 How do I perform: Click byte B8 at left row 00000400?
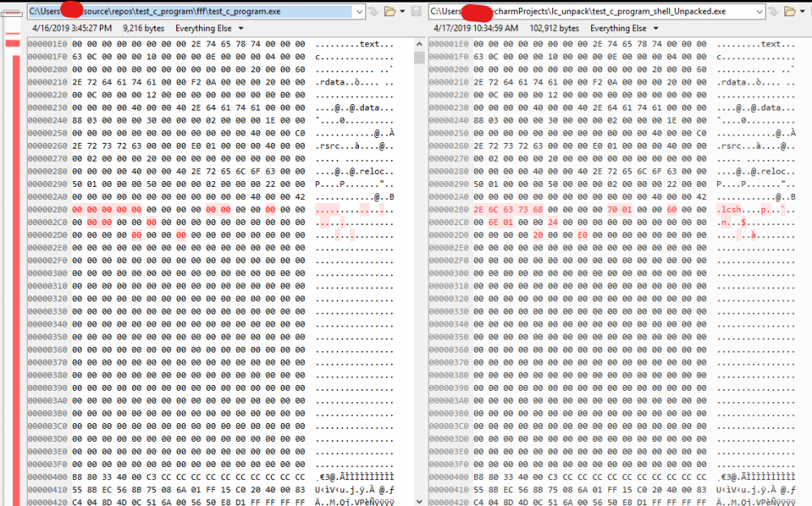tap(77, 477)
